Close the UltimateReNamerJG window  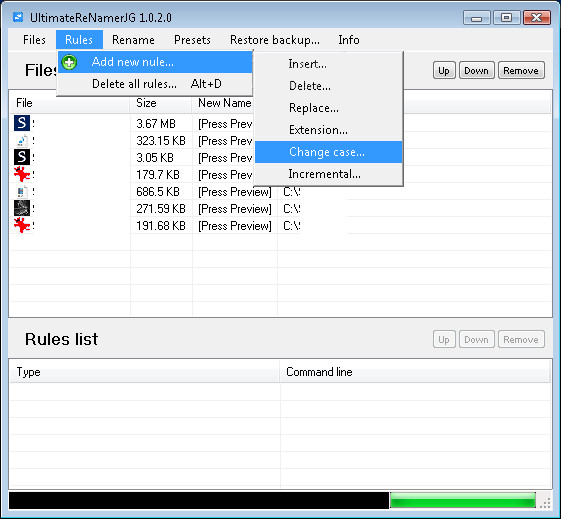[537, 18]
